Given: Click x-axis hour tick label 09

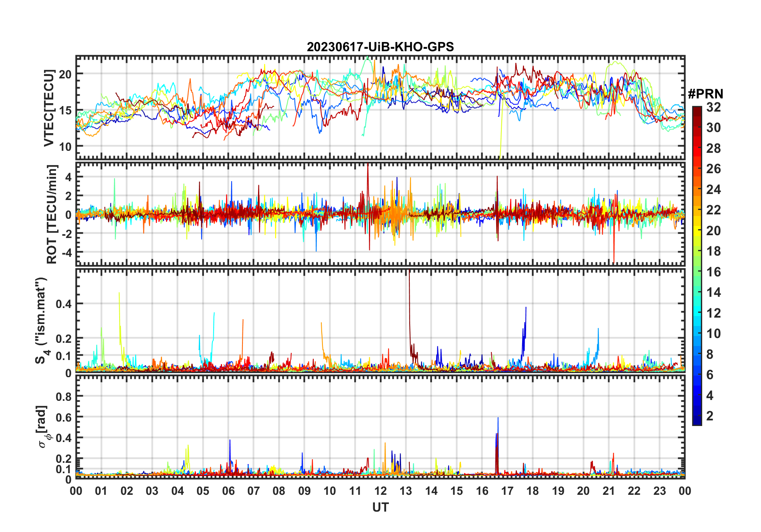Looking at the screenshot, I should click(304, 491).
